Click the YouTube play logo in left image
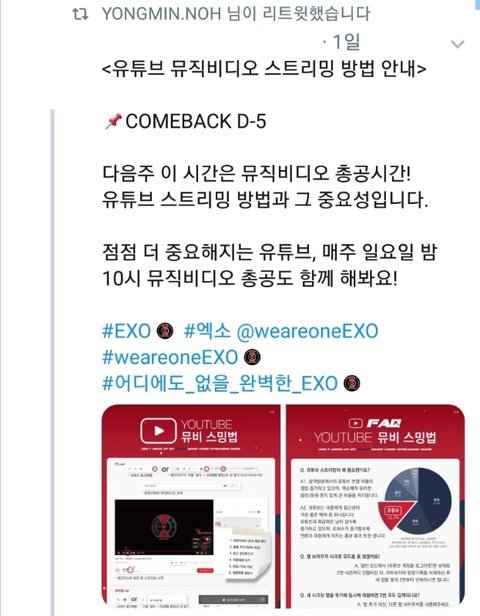 click(x=158, y=431)
